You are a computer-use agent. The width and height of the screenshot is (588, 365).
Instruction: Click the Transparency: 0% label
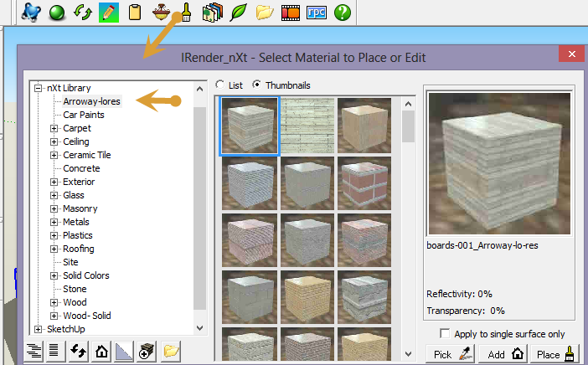tap(466, 311)
